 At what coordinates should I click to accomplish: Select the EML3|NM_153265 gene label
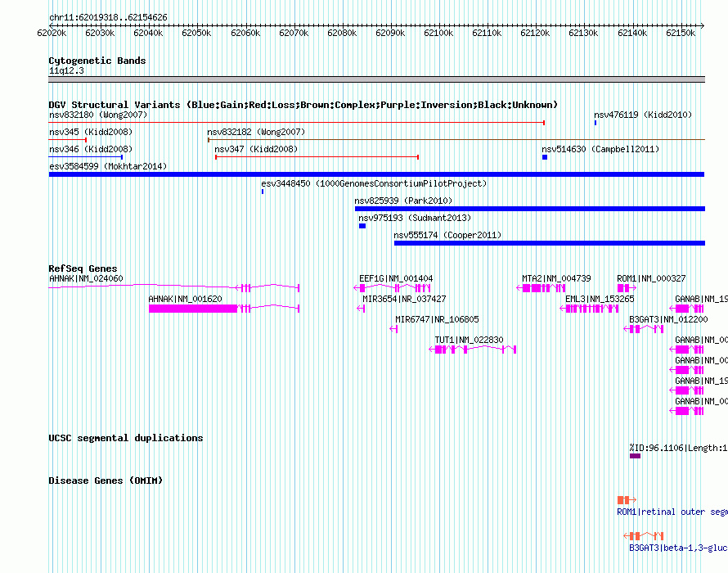point(600,299)
